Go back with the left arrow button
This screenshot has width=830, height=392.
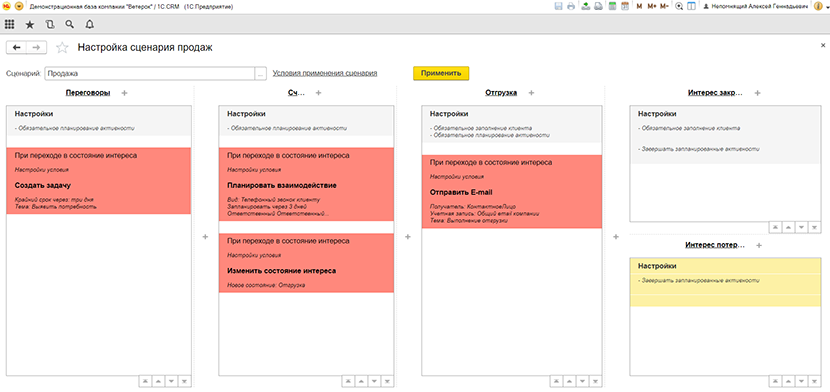click(x=16, y=48)
